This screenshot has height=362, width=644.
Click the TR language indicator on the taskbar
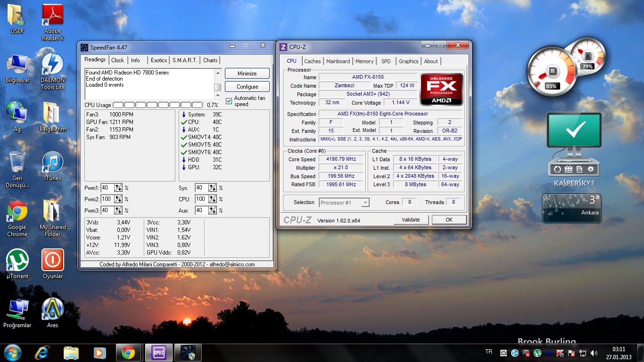[489, 352]
